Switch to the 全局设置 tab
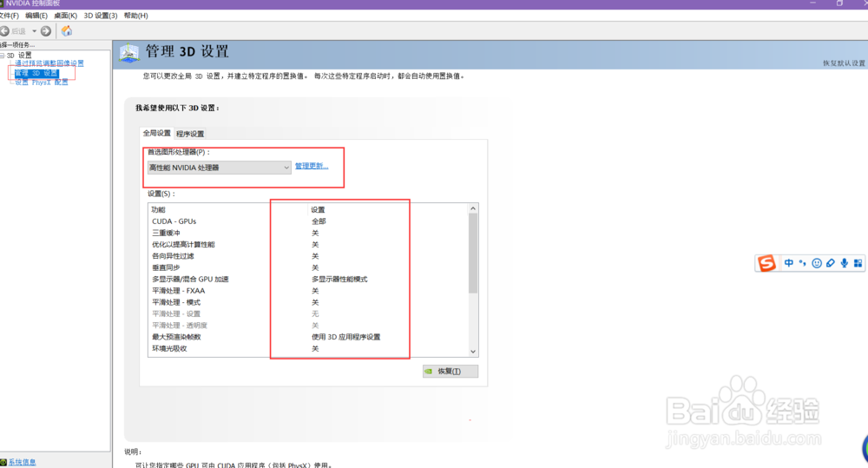 click(x=156, y=133)
